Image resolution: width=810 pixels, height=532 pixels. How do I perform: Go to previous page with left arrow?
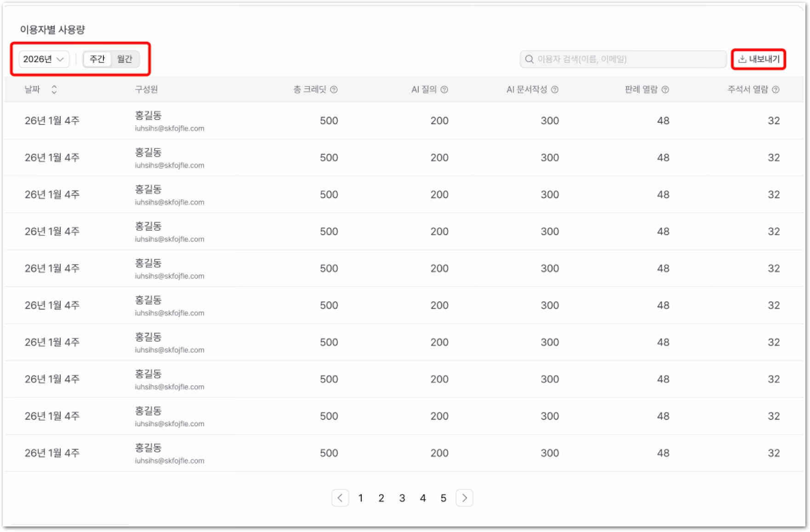point(340,498)
